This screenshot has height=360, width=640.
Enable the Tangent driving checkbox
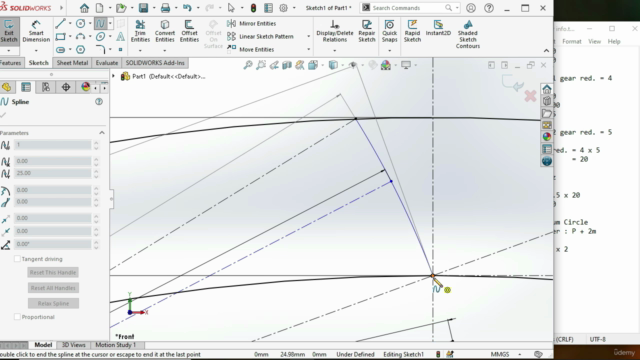pos(17,259)
